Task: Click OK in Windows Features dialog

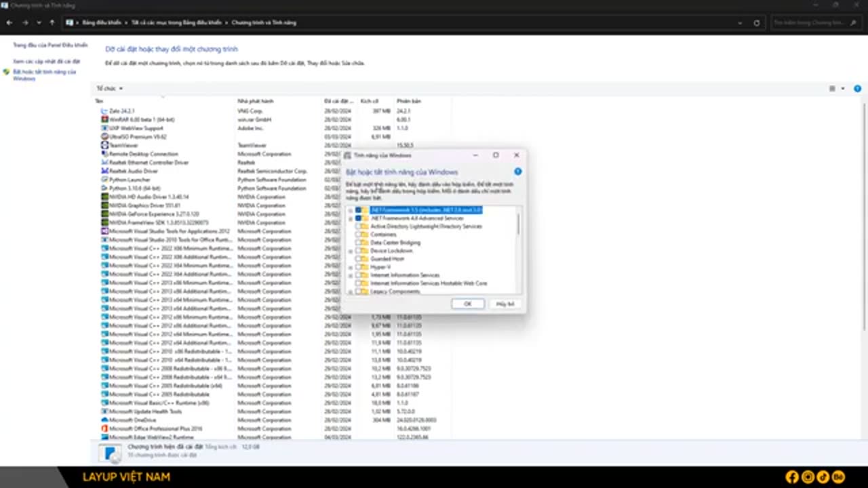Action: (x=468, y=304)
